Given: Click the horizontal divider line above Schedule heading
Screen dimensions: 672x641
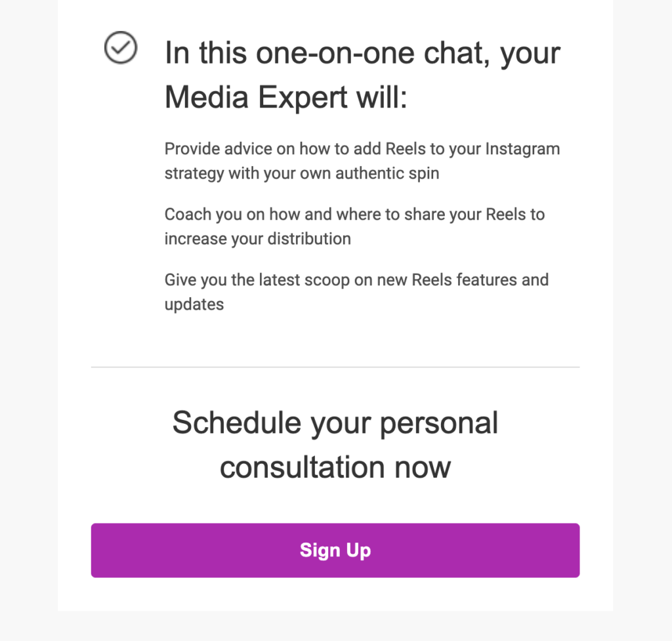Looking at the screenshot, I should coord(335,367).
